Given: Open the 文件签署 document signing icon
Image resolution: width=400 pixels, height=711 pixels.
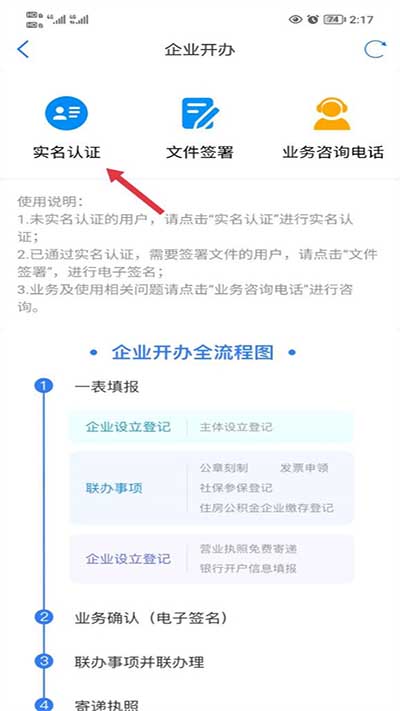Looking at the screenshot, I should (x=200, y=113).
